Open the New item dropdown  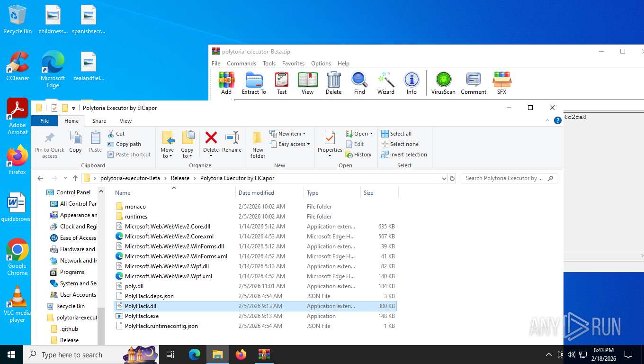point(288,134)
